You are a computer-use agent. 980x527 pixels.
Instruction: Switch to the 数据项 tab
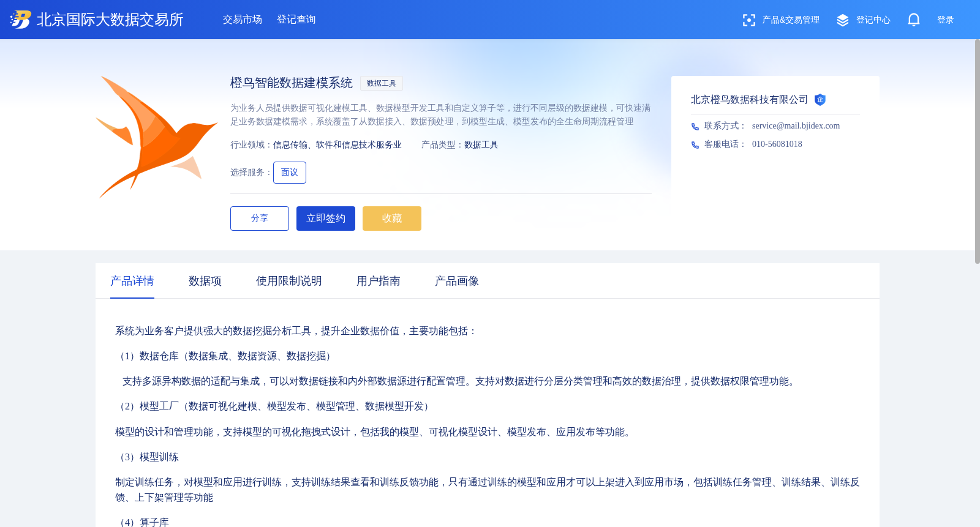pos(205,281)
